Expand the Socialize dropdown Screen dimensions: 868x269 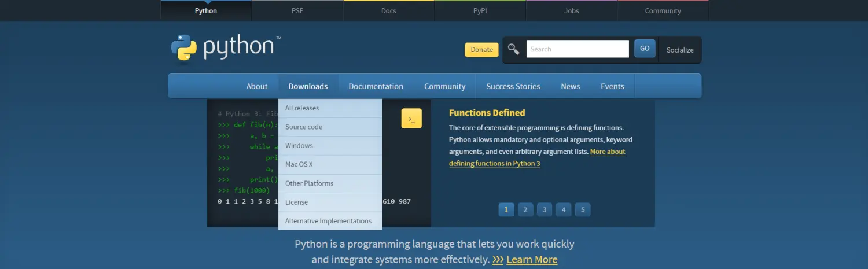click(x=680, y=50)
